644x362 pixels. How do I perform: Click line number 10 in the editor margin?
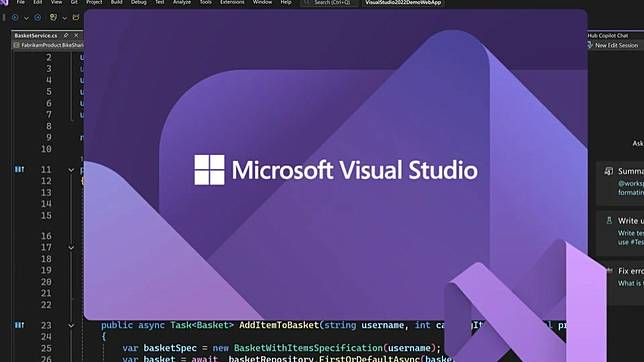(x=46, y=149)
